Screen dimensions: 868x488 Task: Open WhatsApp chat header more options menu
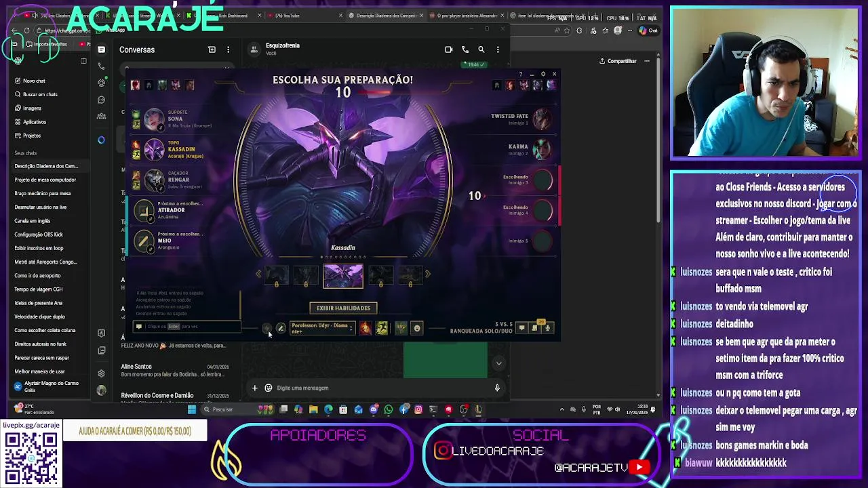pyautogui.click(x=498, y=49)
